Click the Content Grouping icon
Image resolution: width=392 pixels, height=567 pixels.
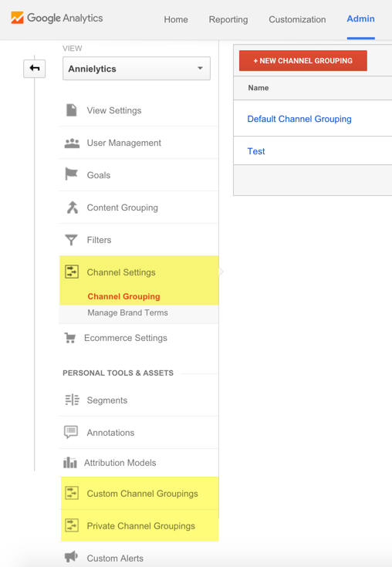[73, 208]
